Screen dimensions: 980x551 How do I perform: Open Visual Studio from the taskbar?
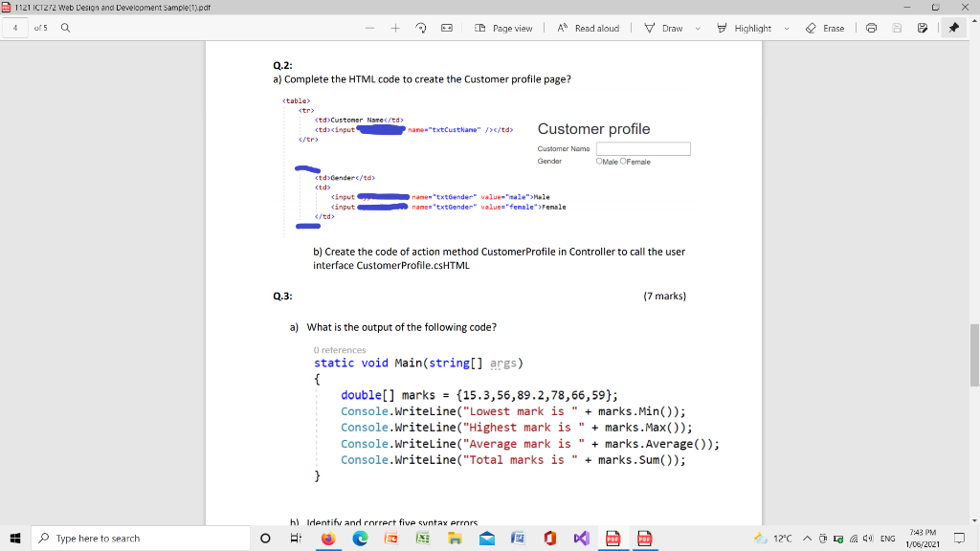(580, 538)
